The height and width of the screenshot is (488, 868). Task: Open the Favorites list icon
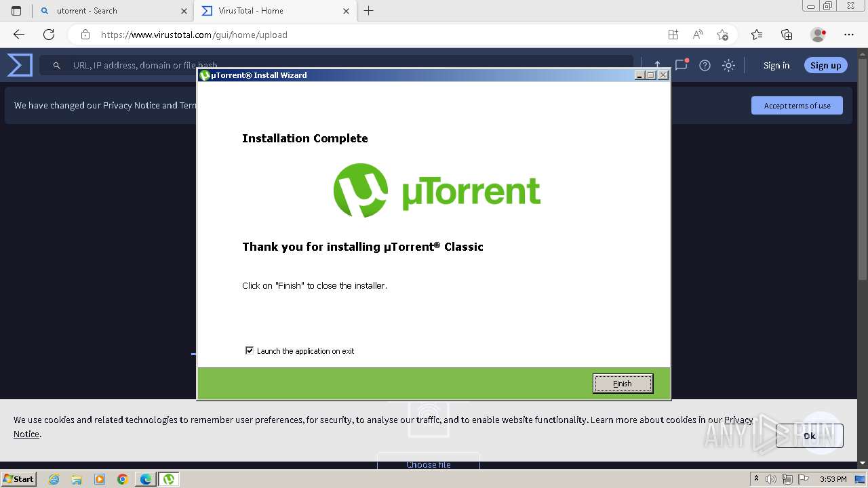click(x=757, y=35)
